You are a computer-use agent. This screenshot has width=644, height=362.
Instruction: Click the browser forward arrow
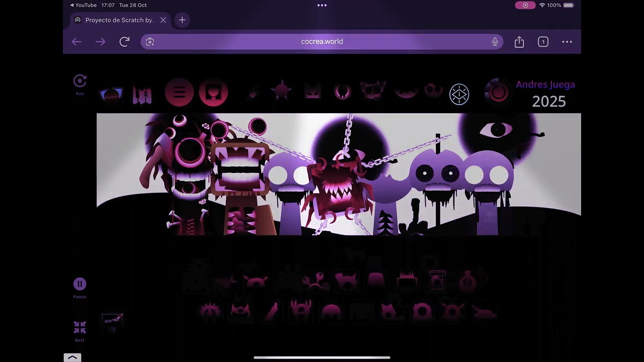click(101, 42)
